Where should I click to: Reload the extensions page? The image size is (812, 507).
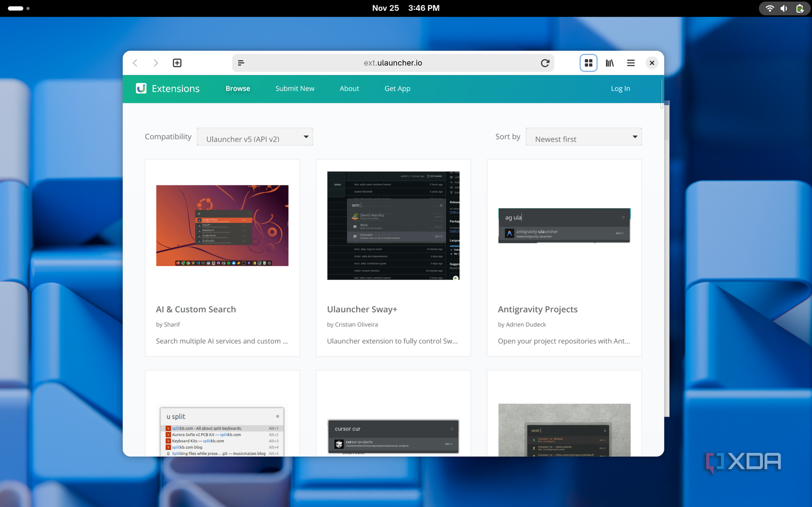click(545, 63)
